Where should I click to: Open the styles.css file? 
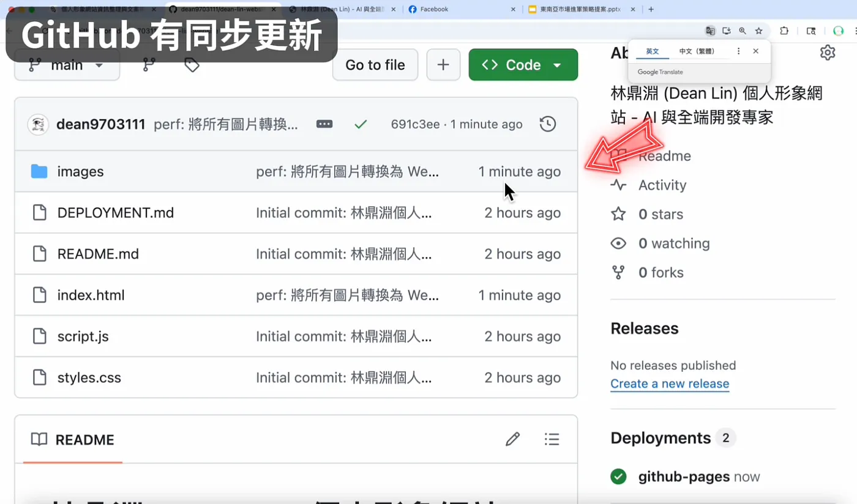click(89, 377)
